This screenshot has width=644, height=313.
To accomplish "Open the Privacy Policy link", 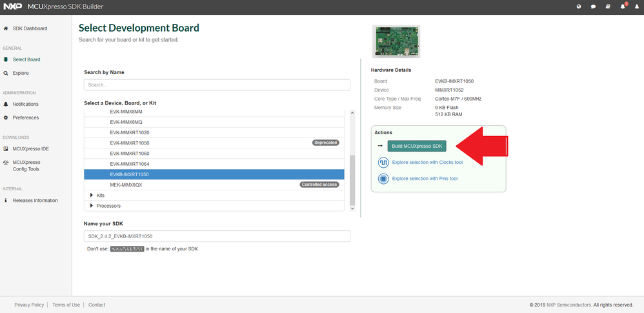I will (29, 305).
